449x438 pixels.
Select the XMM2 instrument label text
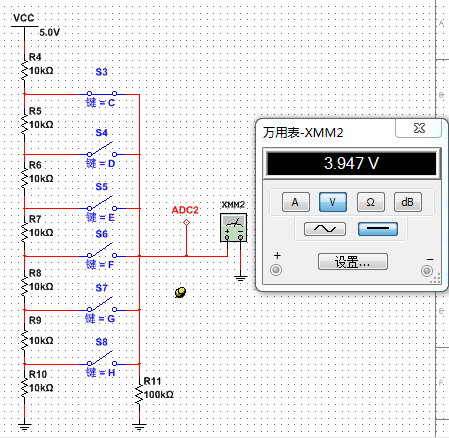233,204
